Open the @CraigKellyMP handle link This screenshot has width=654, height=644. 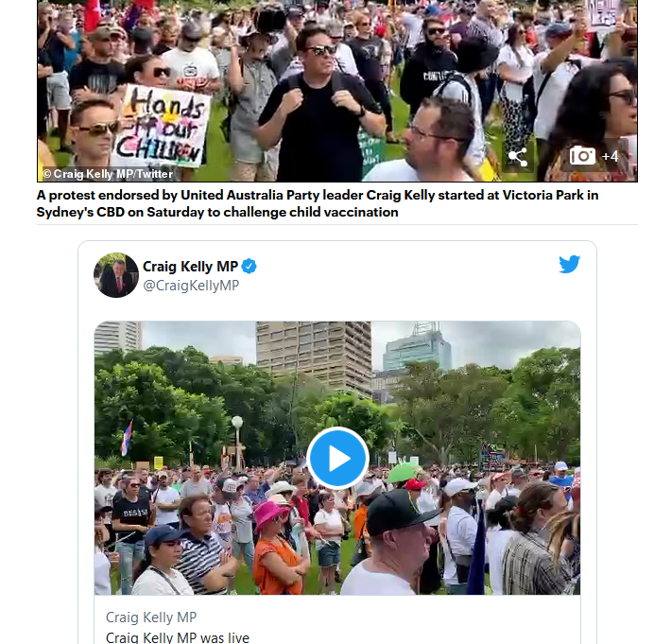point(191,286)
